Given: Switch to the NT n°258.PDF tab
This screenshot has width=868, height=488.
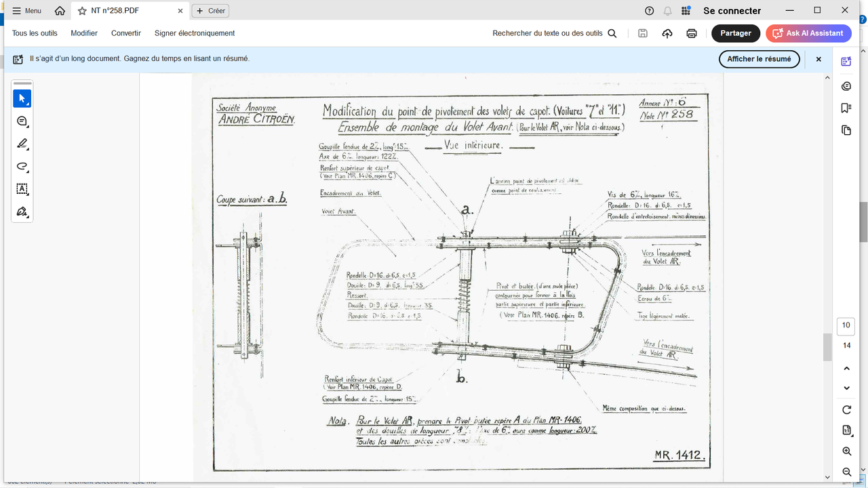Looking at the screenshot, I should pyautogui.click(x=130, y=11).
